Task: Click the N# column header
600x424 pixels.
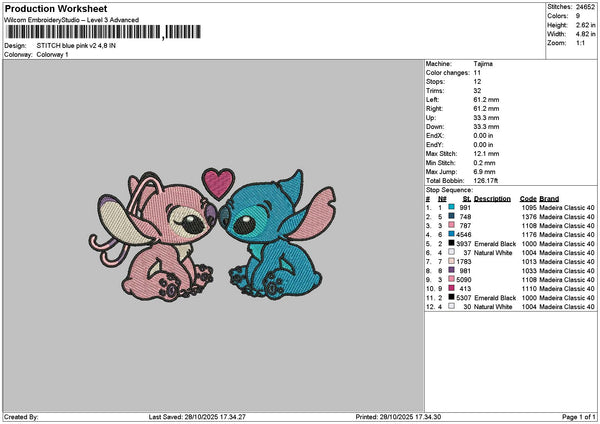Action: click(x=442, y=199)
